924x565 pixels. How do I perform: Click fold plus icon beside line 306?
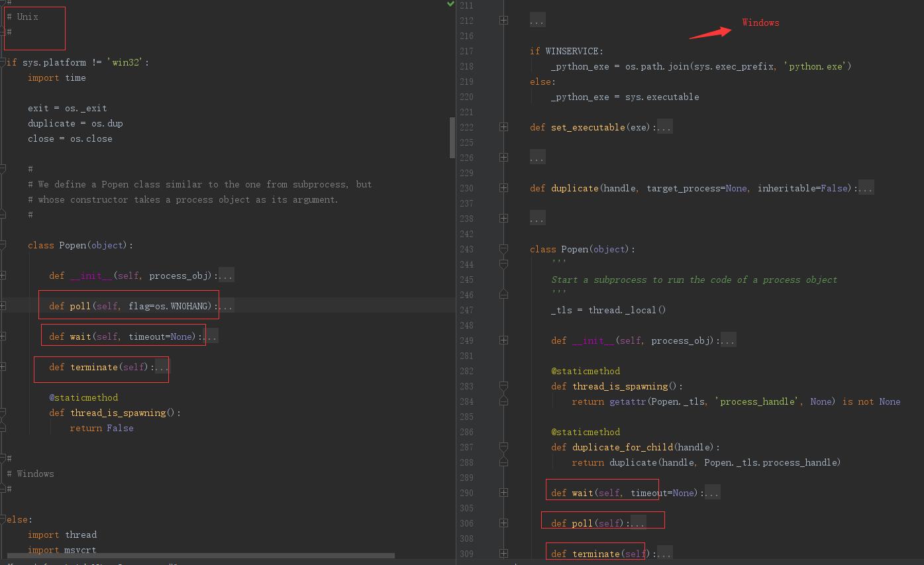tap(503, 523)
